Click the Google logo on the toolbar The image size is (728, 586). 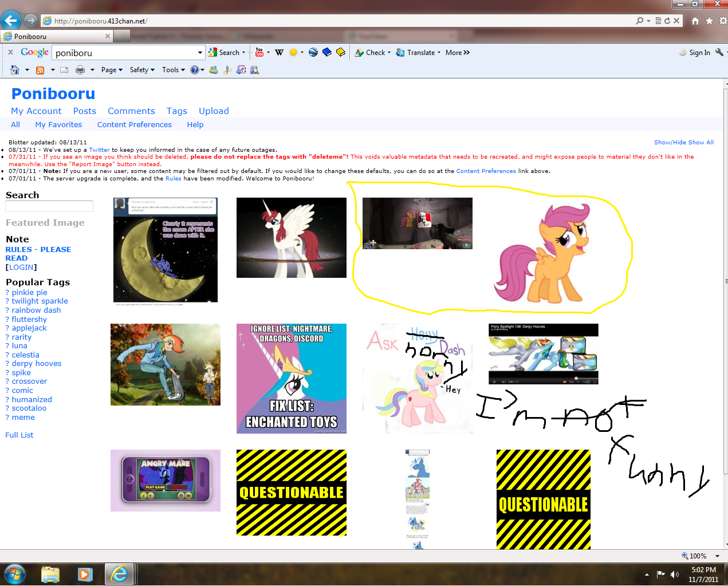(x=34, y=52)
